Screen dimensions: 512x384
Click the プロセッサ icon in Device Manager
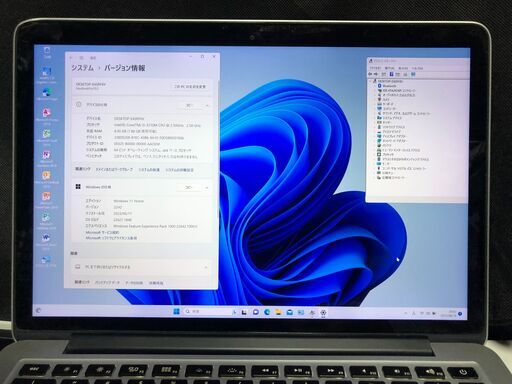pos(379,155)
